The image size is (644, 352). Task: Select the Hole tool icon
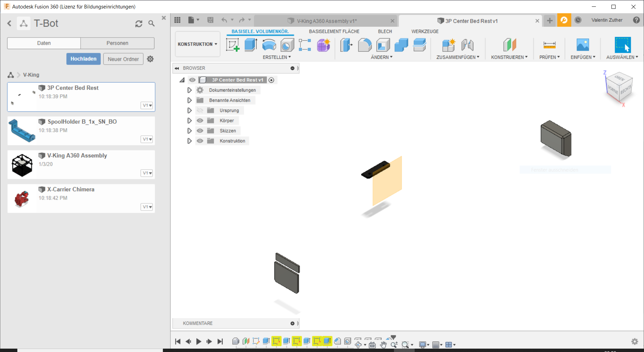(287, 45)
